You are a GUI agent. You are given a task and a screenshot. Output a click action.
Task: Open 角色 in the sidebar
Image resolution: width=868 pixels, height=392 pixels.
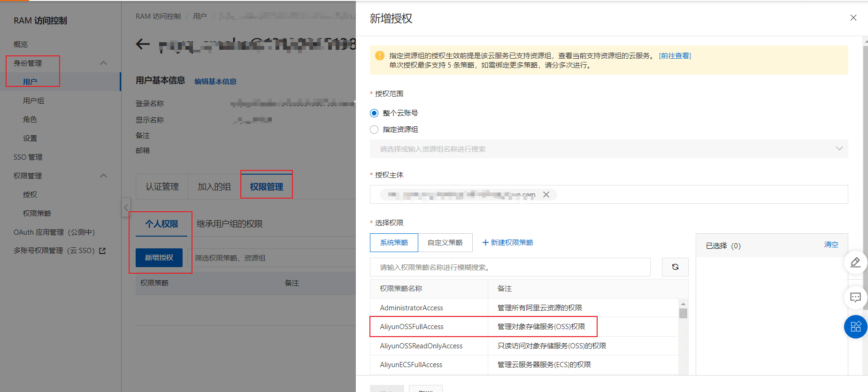click(30, 119)
